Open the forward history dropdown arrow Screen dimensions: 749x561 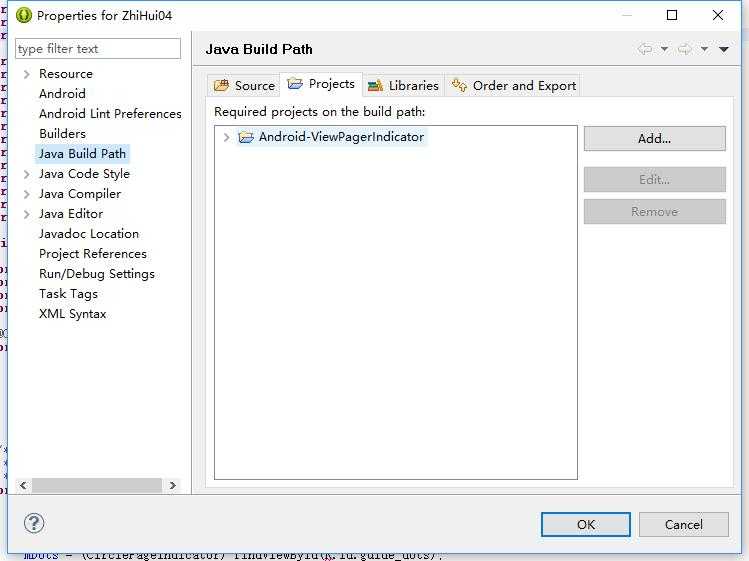coord(705,49)
